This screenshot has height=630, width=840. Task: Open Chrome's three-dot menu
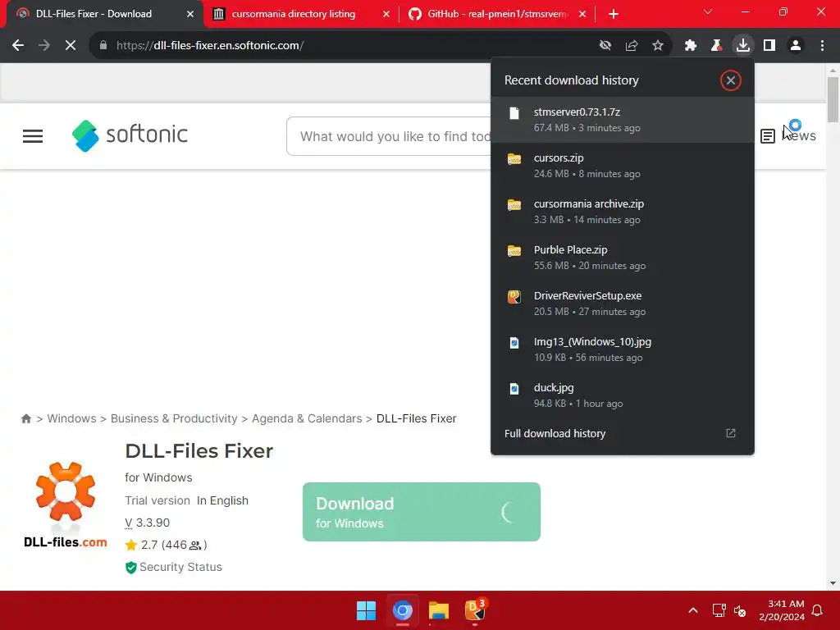click(x=822, y=46)
